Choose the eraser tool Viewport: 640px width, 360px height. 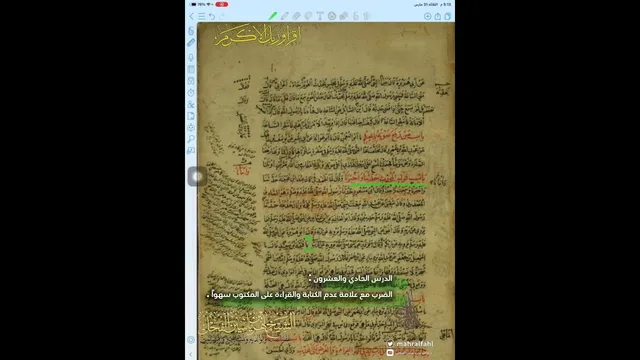296,16
